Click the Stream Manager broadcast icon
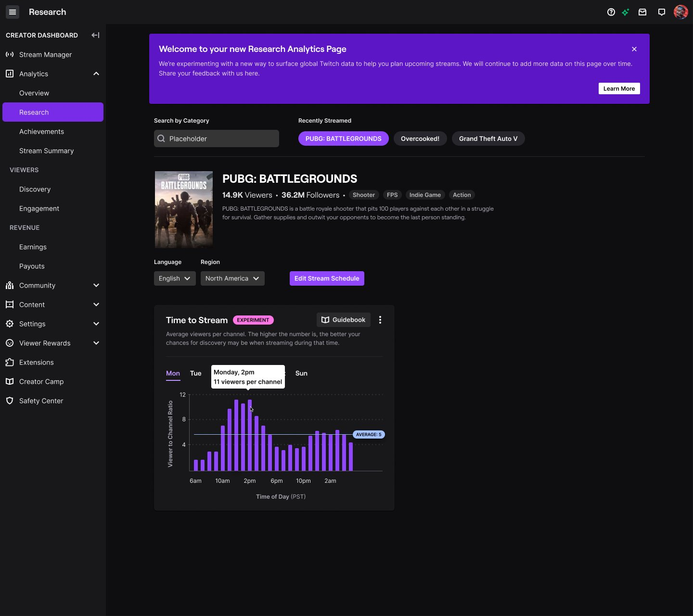The height and width of the screenshot is (616, 693). [x=10, y=54]
